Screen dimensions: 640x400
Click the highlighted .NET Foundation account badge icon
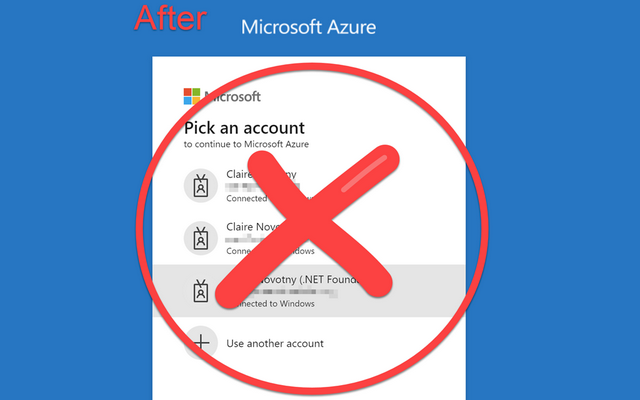pos(200,291)
